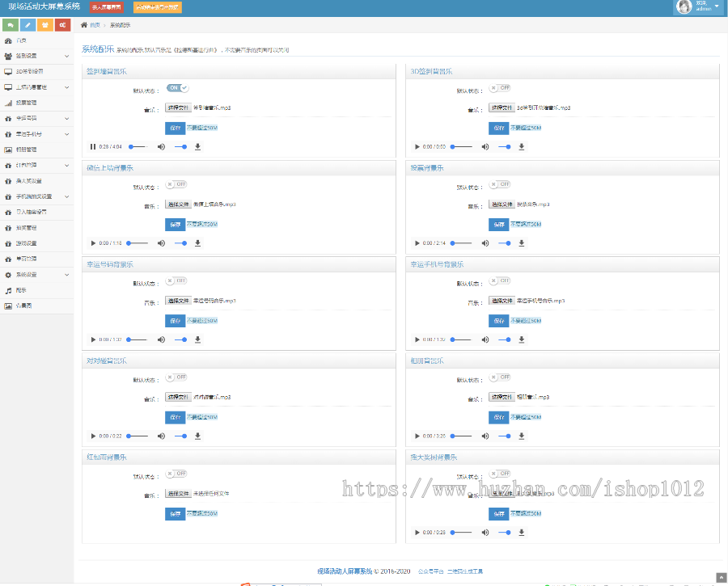
Task: Click the 公众号平台 footer link
Action: [x=431, y=571]
